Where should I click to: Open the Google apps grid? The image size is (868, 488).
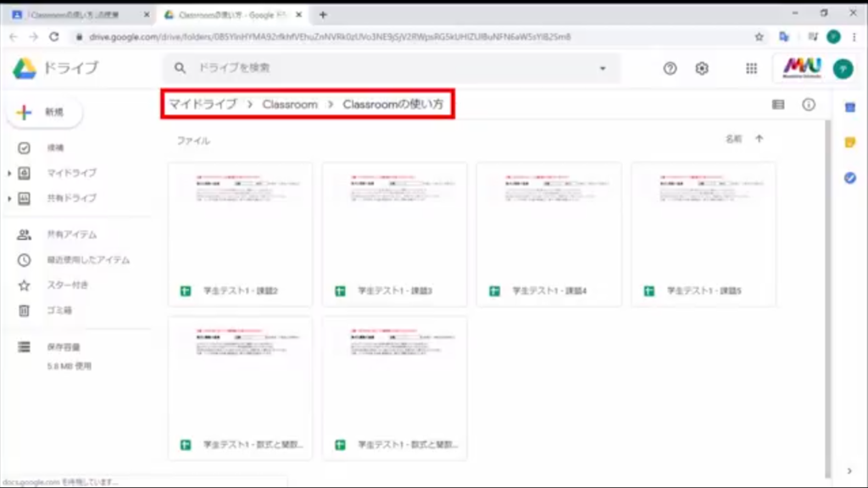pyautogui.click(x=751, y=69)
